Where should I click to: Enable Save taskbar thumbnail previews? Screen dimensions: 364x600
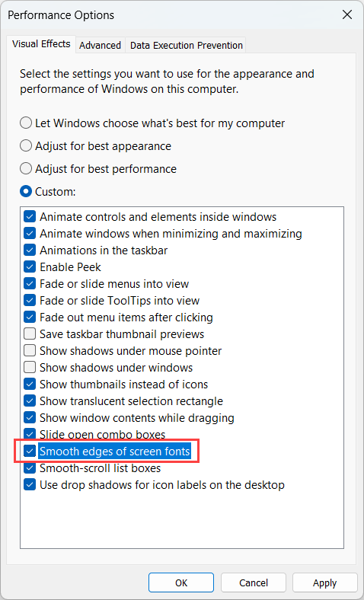[x=30, y=334]
